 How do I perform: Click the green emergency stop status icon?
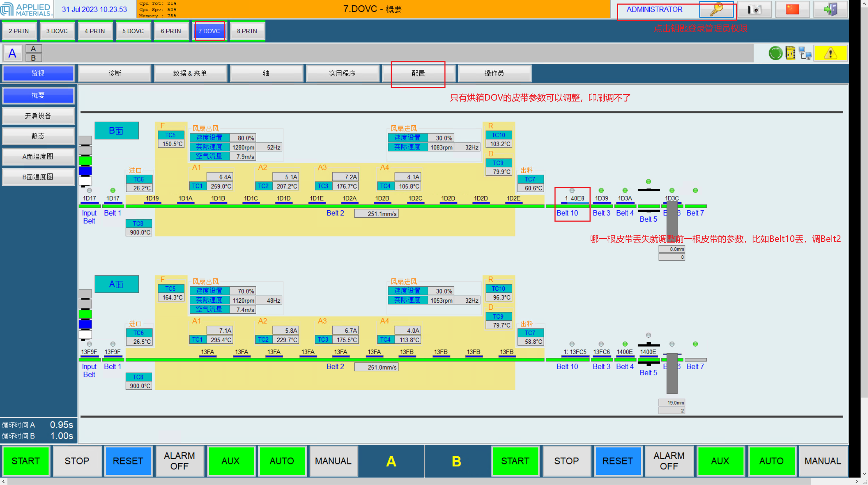(x=775, y=53)
